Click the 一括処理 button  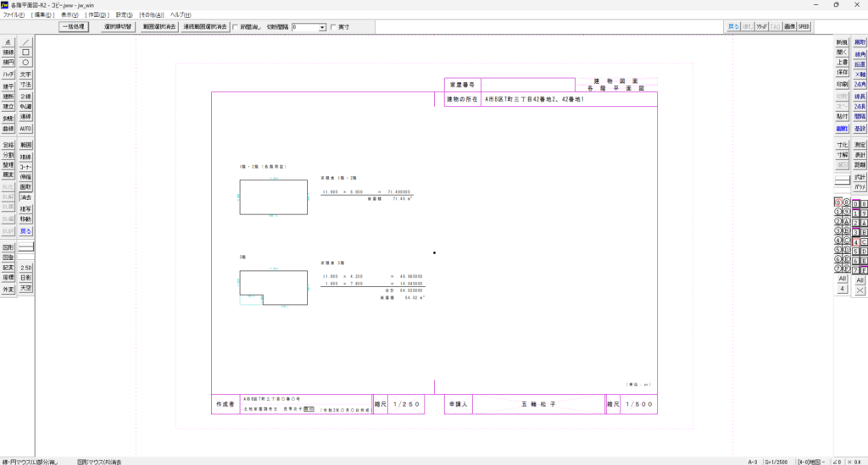pyautogui.click(x=75, y=27)
